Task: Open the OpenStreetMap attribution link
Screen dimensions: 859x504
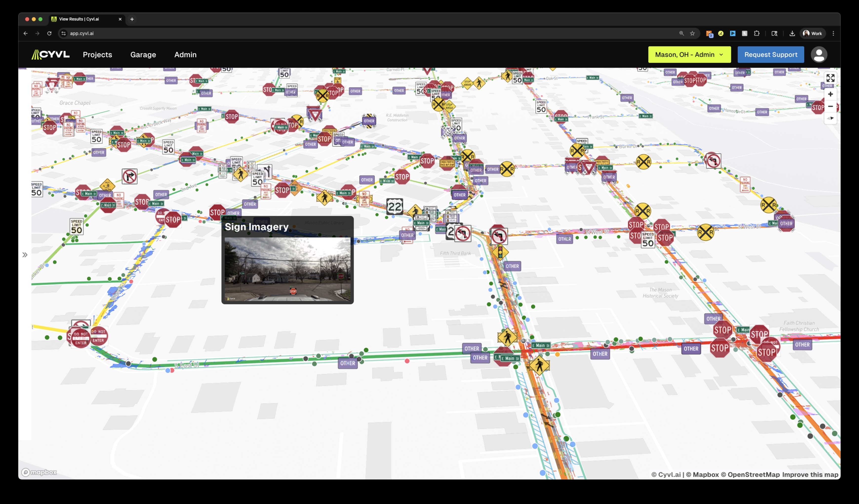Action: click(x=750, y=474)
